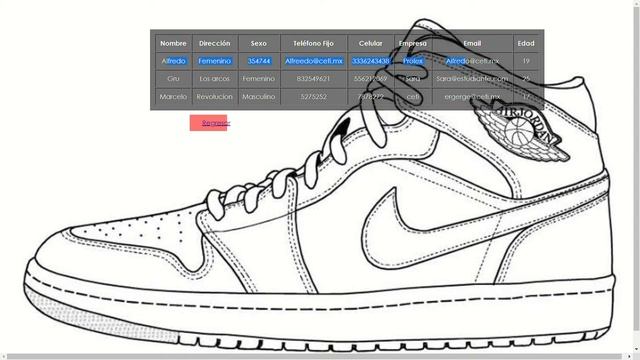Image resolution: width=640 pixels, height=360 pixels.
Task: Click the Prolex cell
Action: [x=413, y=61]
